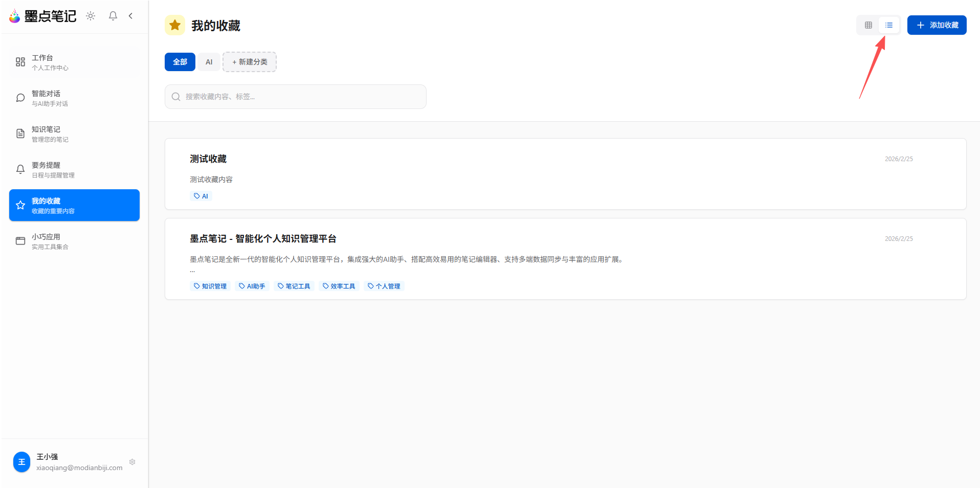Image resolution: width=980 pixels, height=488 pixels.
Task: Click the AI tag on 测试收藏 card
Action: click(201, 195)
